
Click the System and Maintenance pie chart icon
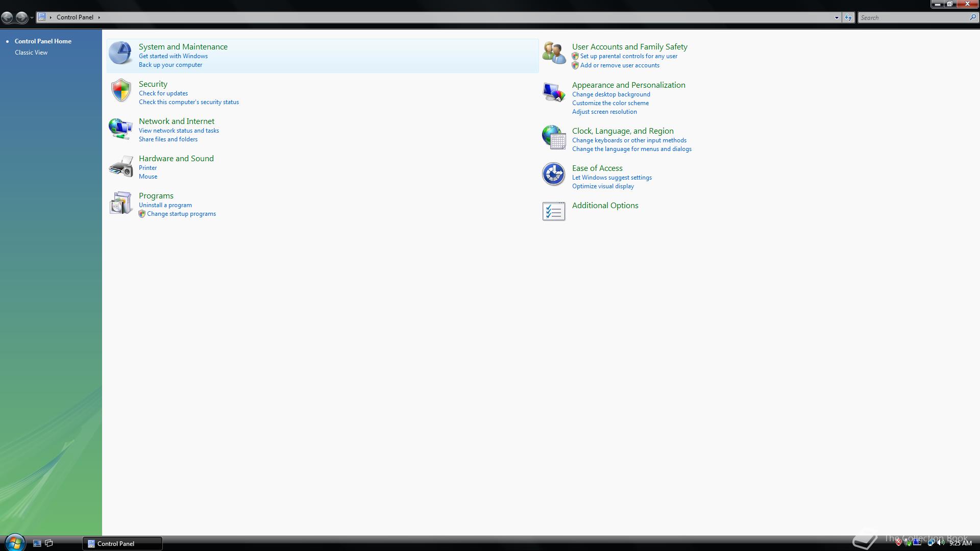click(120, 53)
